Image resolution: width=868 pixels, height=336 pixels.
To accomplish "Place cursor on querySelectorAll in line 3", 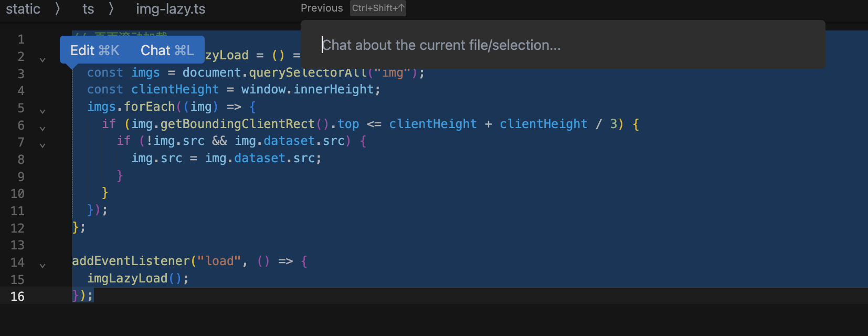I will tap(307, 73).
